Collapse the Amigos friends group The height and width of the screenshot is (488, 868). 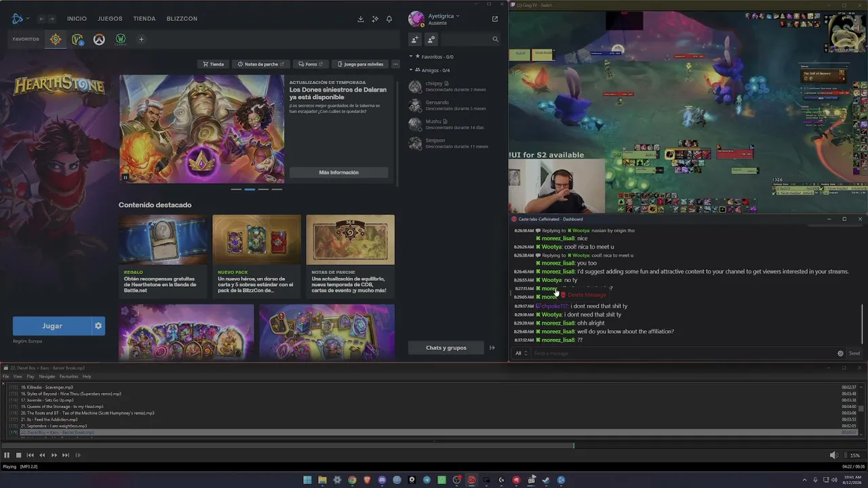click(x=411, y=70)
